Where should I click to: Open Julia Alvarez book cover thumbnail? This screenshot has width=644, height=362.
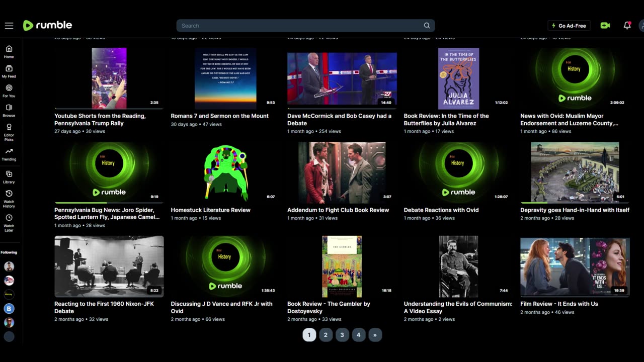(458, 78)
